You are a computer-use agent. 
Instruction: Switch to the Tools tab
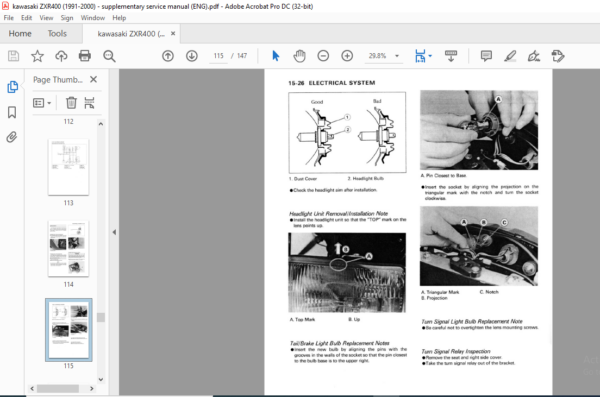pyautogui.click(x=57, y=34)
